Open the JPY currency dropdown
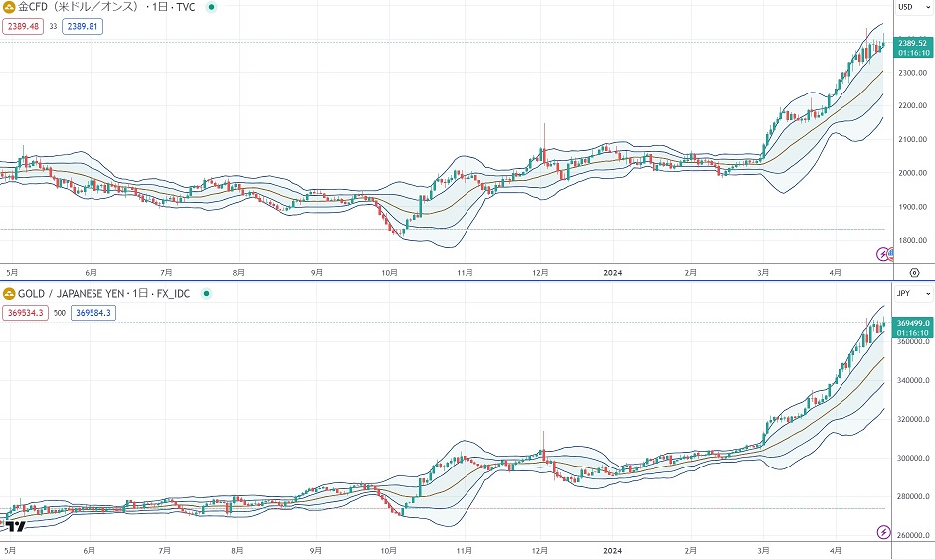The height and width of the screenshot is (560, 935). click(913, 294)
